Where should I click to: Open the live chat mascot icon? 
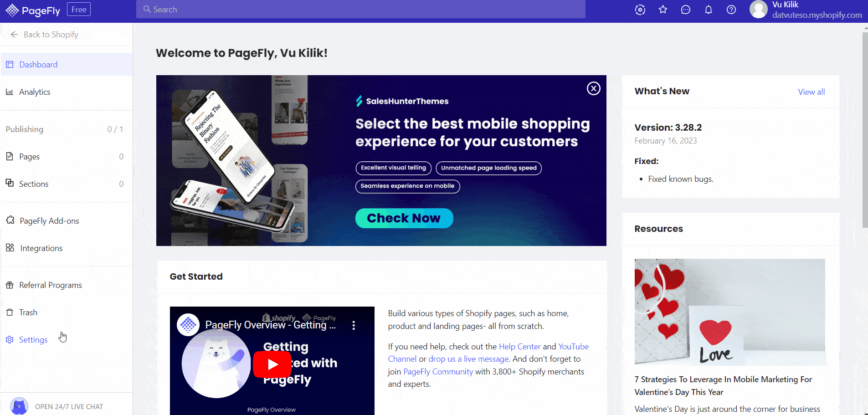[x=19, y=406]
